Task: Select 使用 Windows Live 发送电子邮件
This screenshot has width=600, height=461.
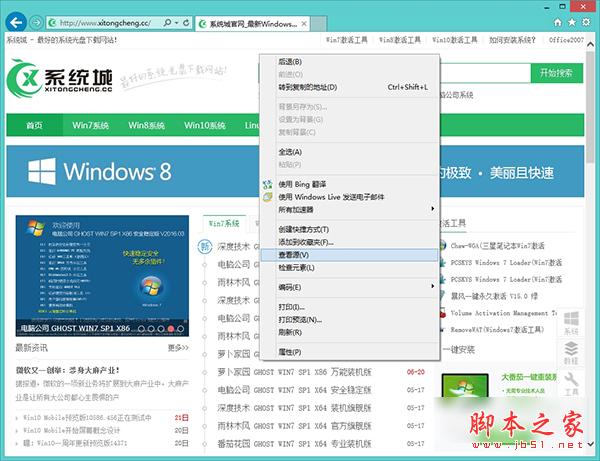Action: click(349, 197)
